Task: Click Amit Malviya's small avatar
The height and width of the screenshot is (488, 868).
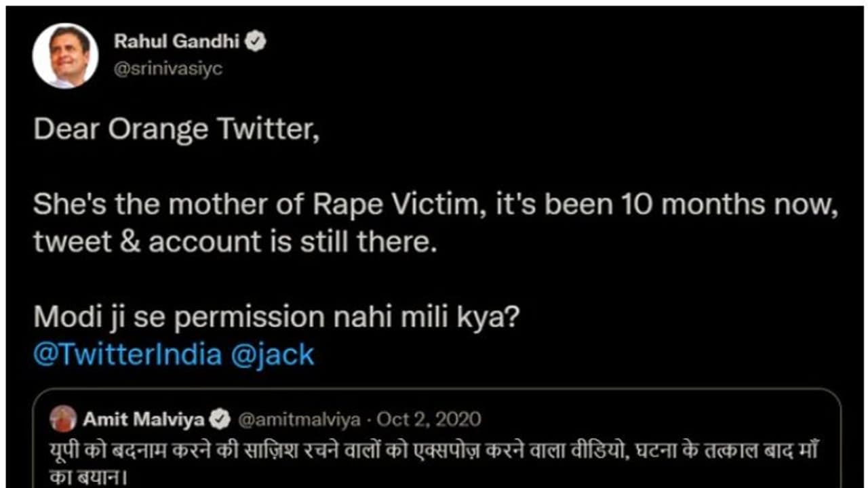Action: (63, 419)
